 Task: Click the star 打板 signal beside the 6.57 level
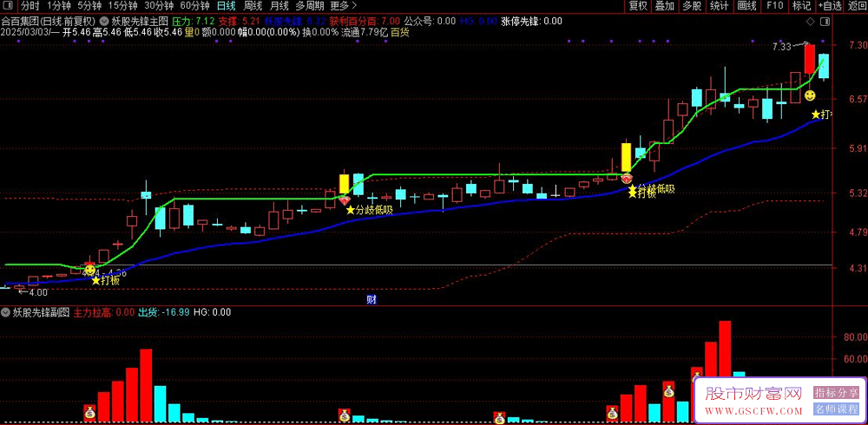[822, 114]
